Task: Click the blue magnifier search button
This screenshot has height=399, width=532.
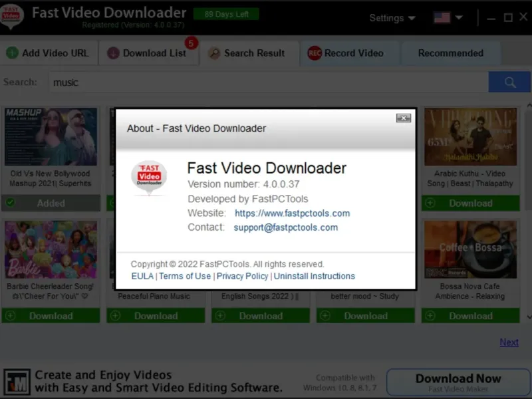Action: [509, 82]
